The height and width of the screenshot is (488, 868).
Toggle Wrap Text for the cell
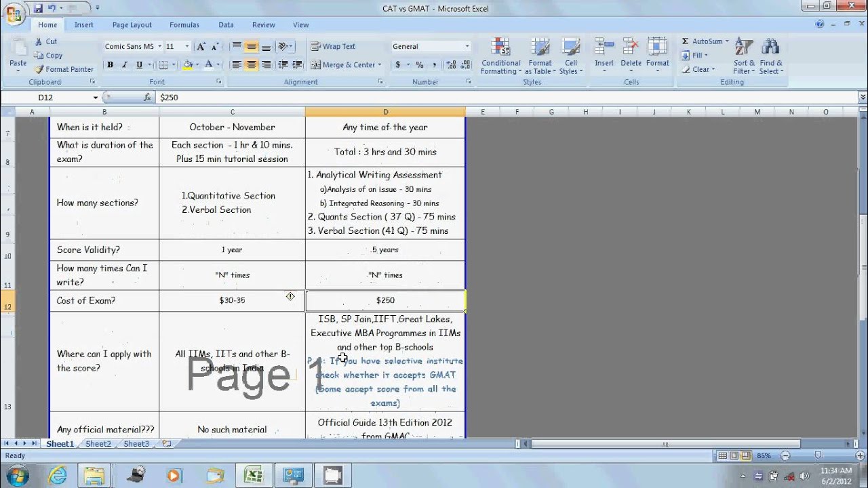[x=333, y=47]
